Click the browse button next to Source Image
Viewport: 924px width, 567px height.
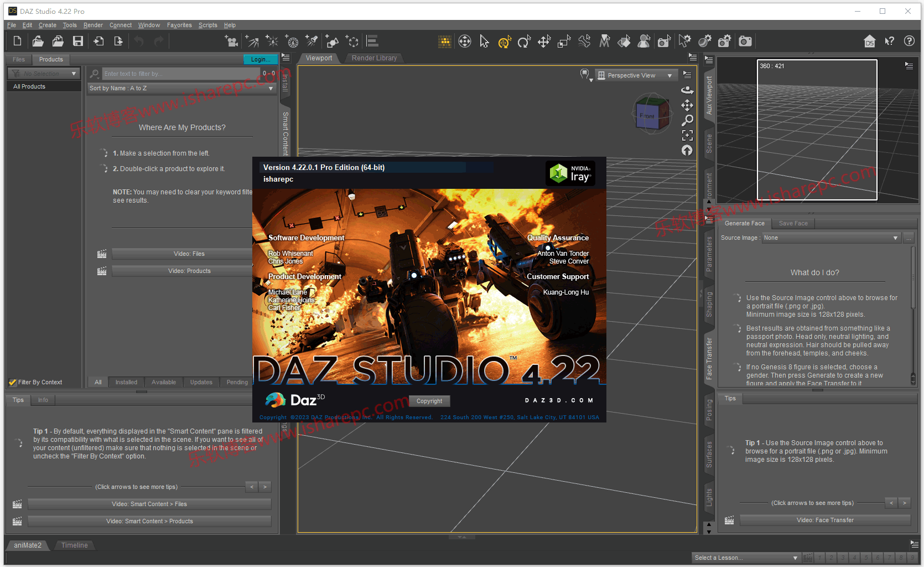pos(909,238)
